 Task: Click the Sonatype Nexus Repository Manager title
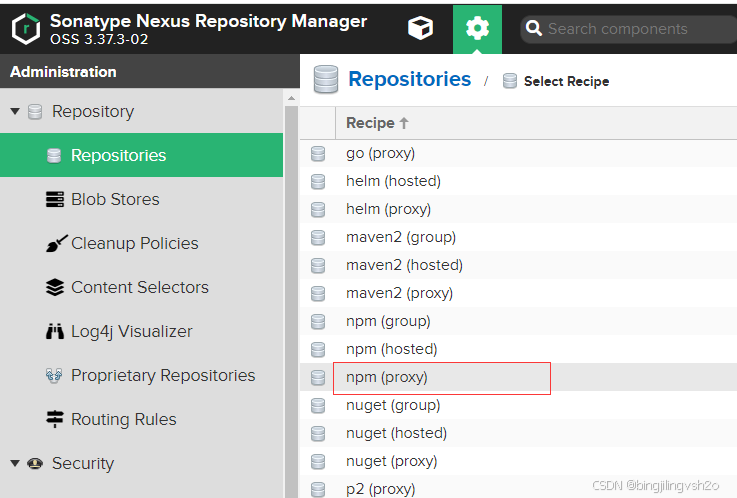tap(208, 21)
